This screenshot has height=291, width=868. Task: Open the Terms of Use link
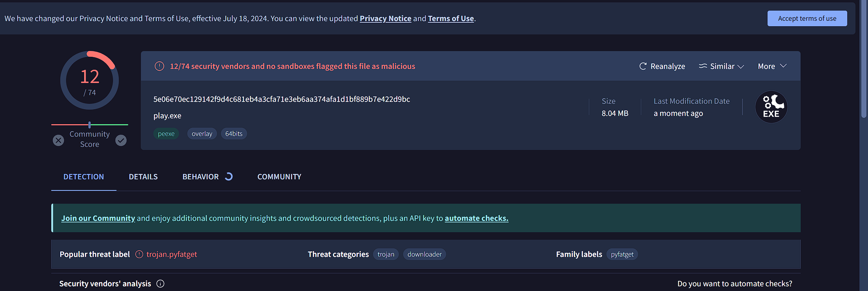(451, 18)
